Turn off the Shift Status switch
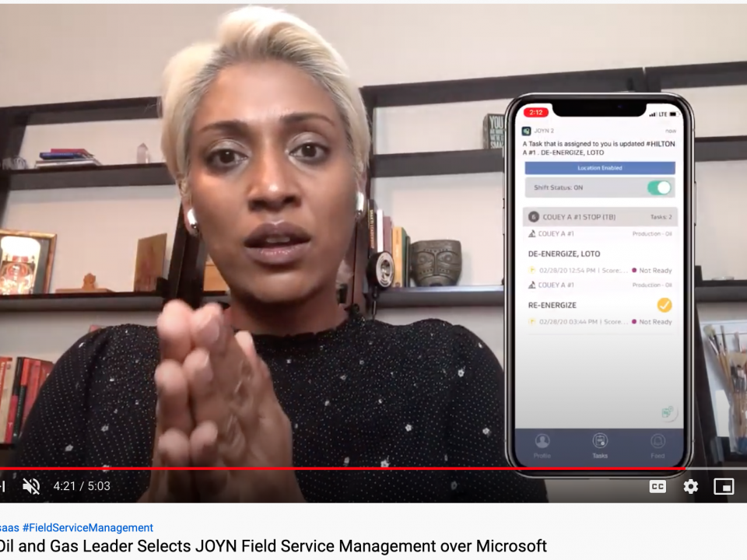This screenshot has height=560, width=747. coord(659,187)
